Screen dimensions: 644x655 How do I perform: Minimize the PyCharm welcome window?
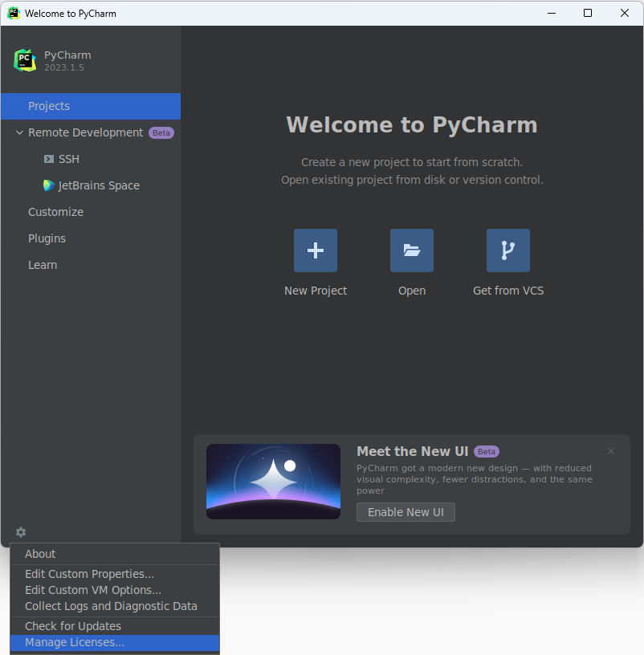point(552,13)
